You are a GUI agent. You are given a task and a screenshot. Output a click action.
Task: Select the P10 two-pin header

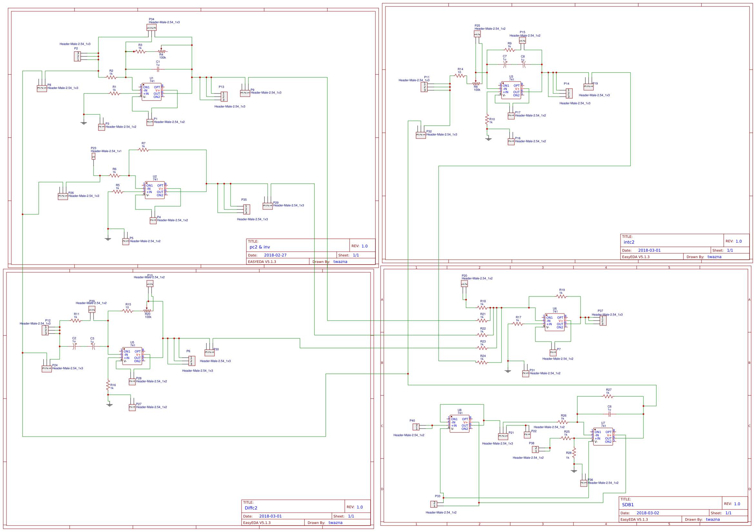click(150, 284)
